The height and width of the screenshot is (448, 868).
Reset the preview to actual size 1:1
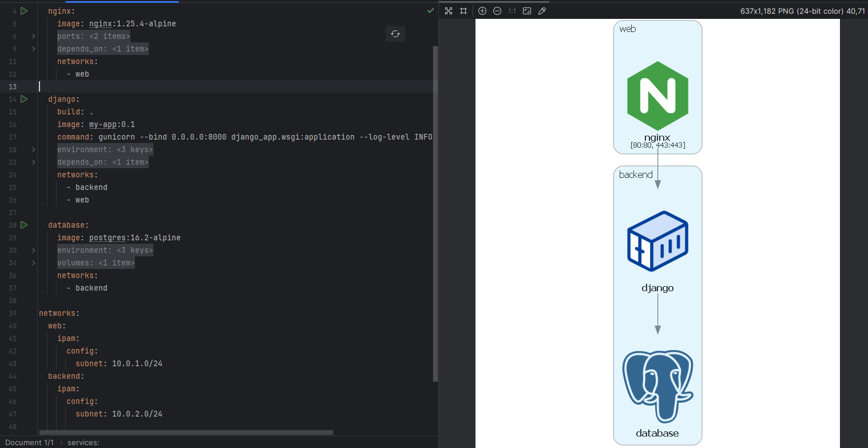tap(512, 11)
